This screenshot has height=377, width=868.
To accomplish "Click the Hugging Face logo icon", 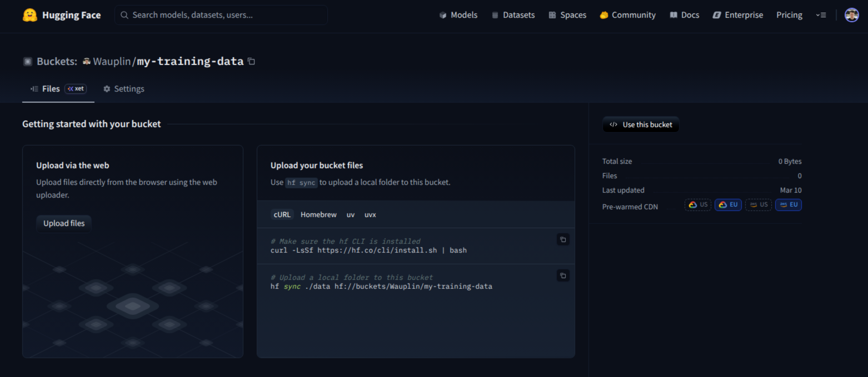I will point(30,15).
